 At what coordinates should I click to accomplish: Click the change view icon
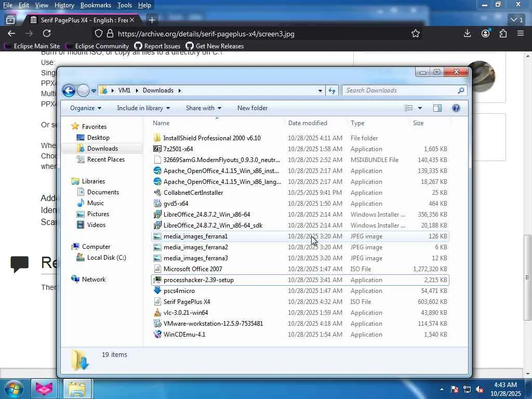click(x=408, y=108)
